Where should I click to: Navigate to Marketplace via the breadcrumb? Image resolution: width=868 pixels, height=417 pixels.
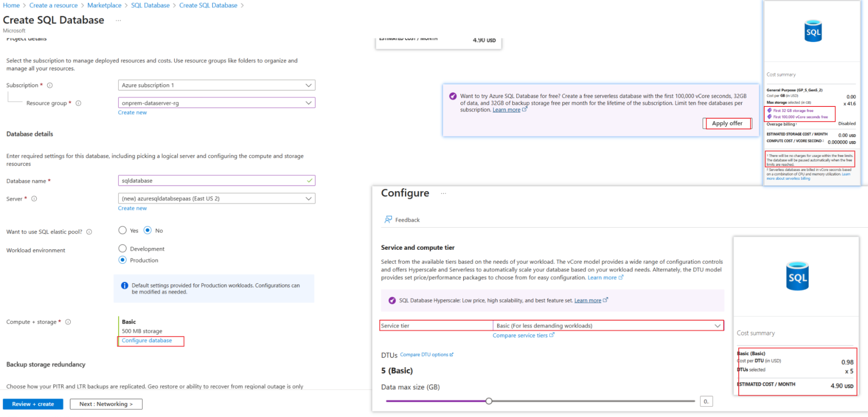pyautogui.click(x=104, y=5)
